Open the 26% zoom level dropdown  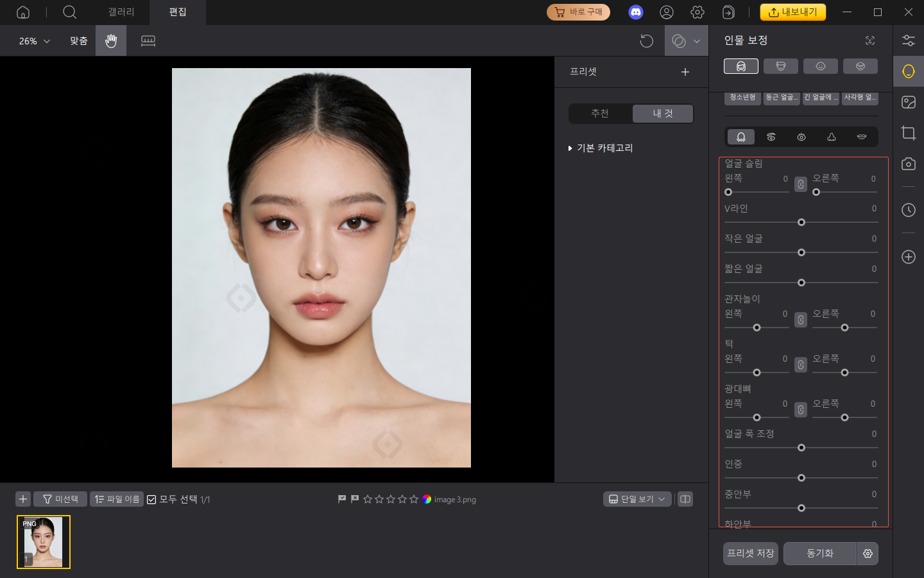32,40
